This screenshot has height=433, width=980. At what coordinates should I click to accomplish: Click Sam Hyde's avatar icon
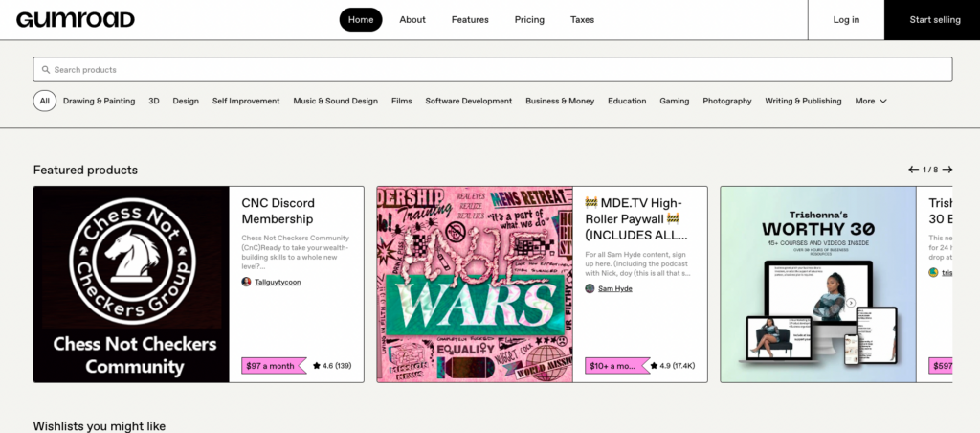[590, 288]
